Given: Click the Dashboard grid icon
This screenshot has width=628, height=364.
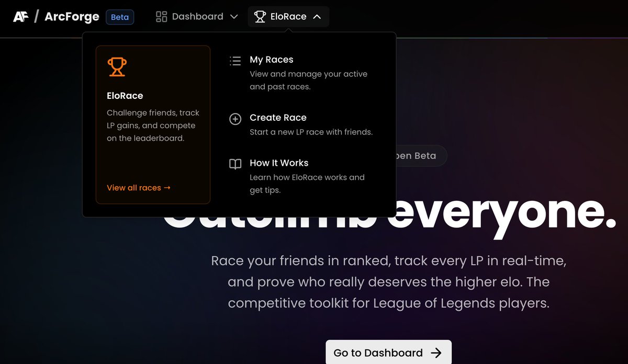Looking at the screenshot, I should point(161,17).
